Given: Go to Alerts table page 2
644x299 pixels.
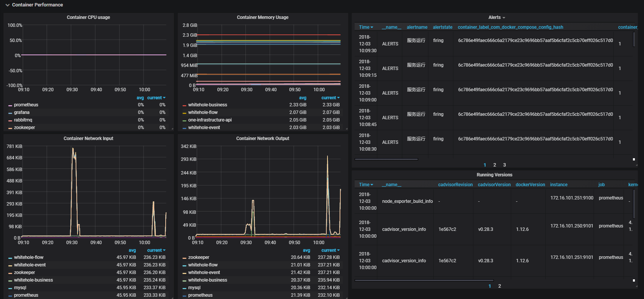Looking at the screenshot, I should pyautogui.click(x=495, y=165).
